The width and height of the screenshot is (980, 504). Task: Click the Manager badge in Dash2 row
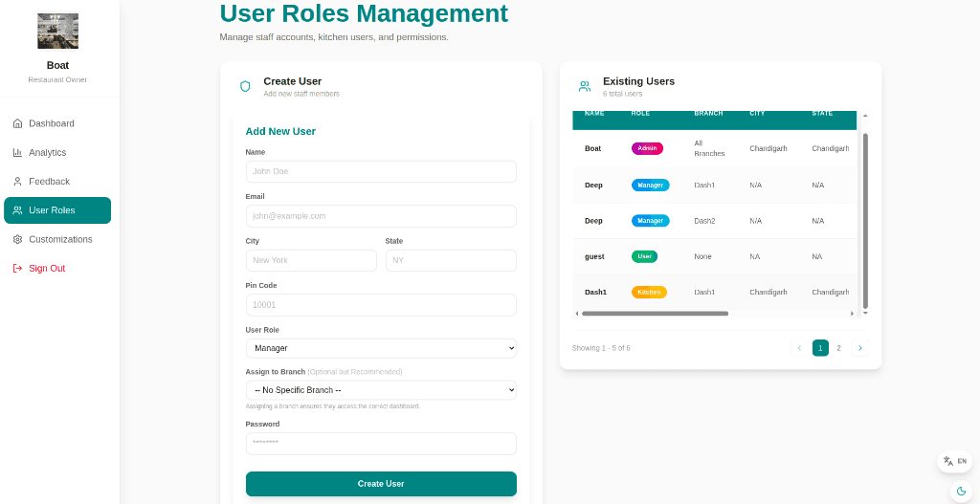[651, 221]
